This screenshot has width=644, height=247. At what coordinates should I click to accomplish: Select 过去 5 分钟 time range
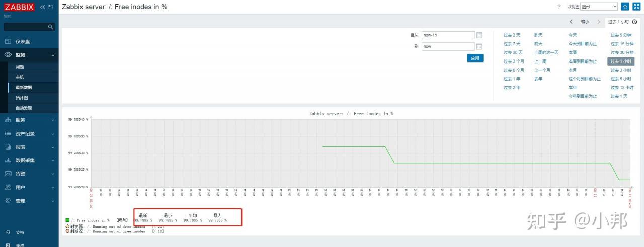point(621,35)
